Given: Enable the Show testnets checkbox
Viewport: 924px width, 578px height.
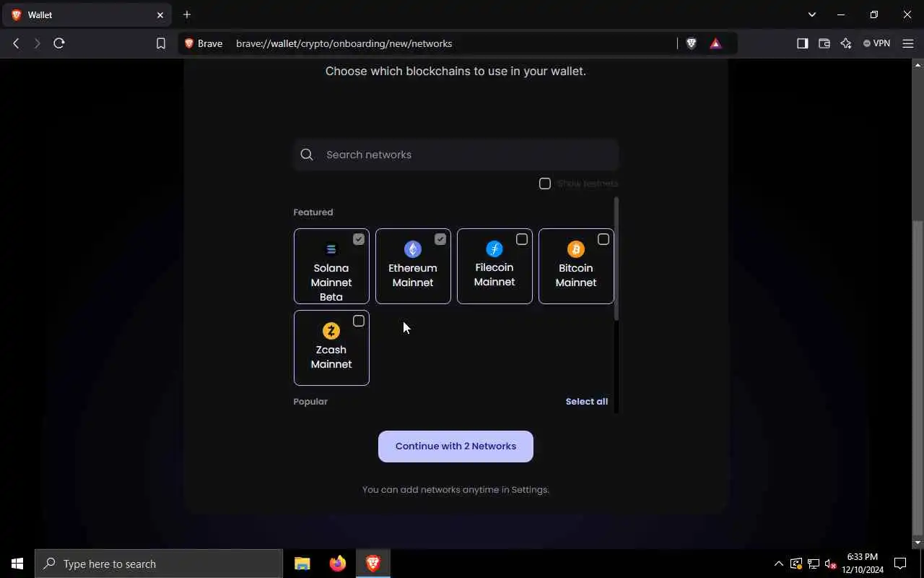Looking at the screenshot, I should coord(545,184).
